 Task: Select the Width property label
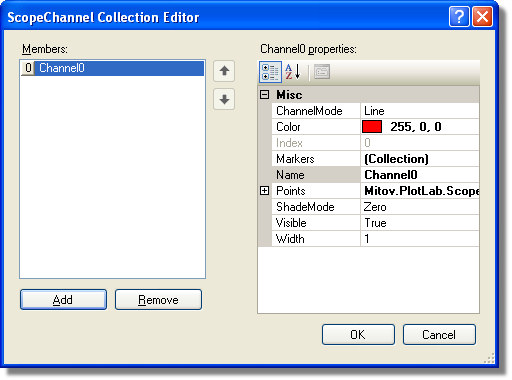(x=290, y=239)
